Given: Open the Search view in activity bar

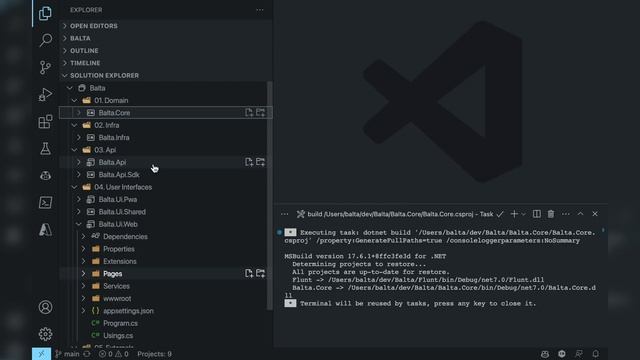Looking at the screenshot, I should point(45,40).
